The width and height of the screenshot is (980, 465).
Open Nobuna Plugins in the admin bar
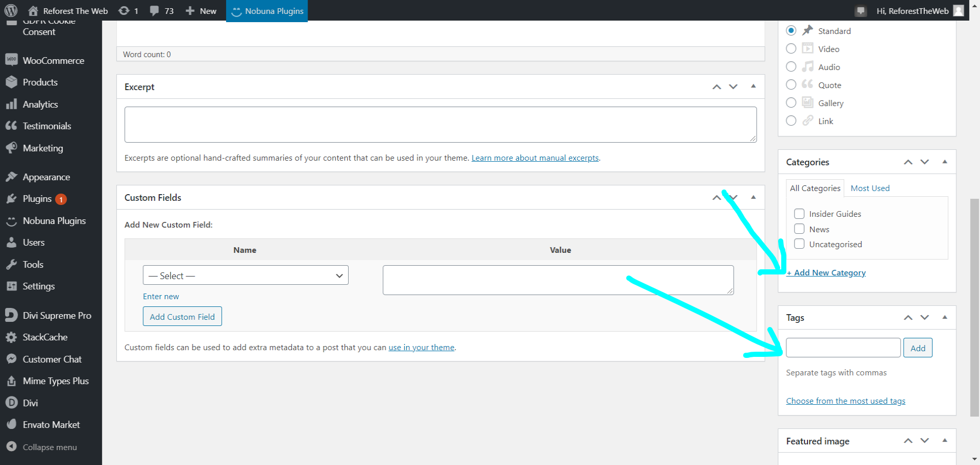[x=267, y=11]
